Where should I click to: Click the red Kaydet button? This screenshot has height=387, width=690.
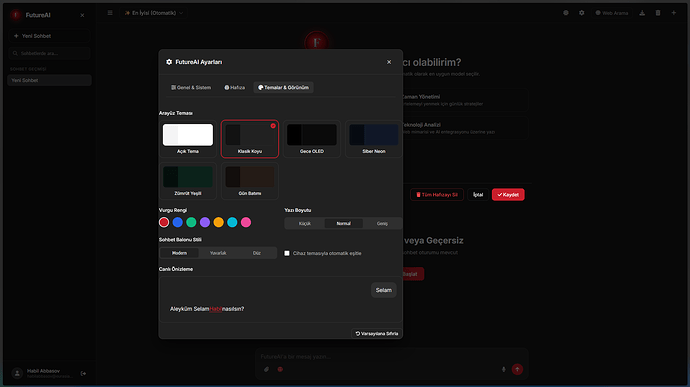tap(508, 195)
